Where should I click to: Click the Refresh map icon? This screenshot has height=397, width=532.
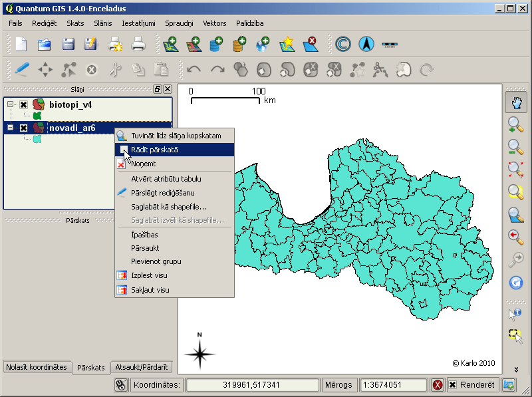(516, 283)
